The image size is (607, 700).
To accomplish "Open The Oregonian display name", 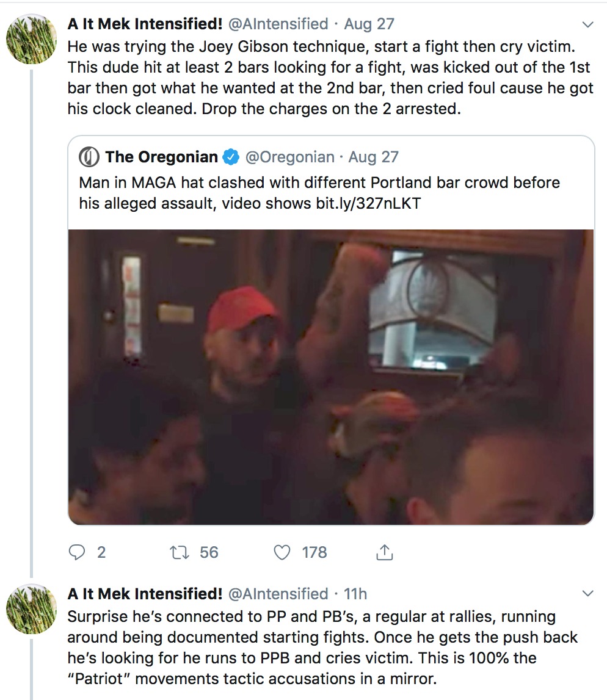I will tap(161, 157).
